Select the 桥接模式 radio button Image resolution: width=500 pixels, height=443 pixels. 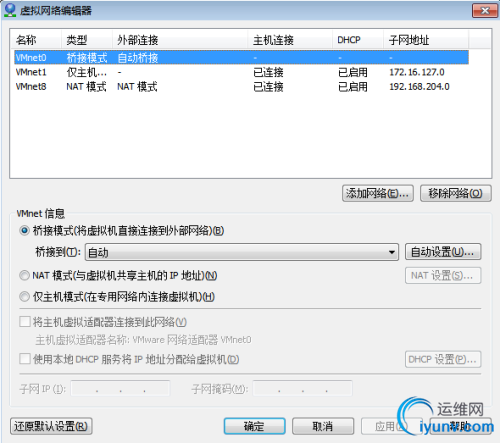[x=24, y=231]
